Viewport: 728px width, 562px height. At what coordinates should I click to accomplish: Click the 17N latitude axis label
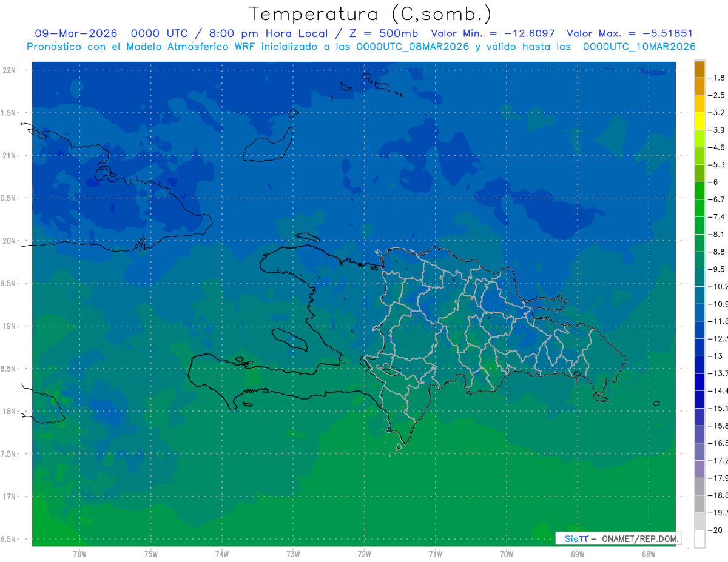(x=10, y=497)
